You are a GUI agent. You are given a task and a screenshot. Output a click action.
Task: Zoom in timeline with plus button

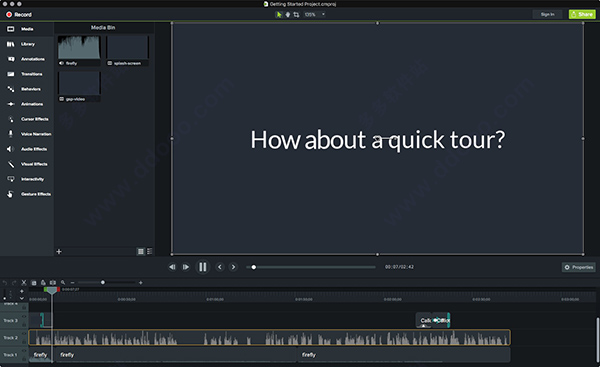tap(141, 282)
